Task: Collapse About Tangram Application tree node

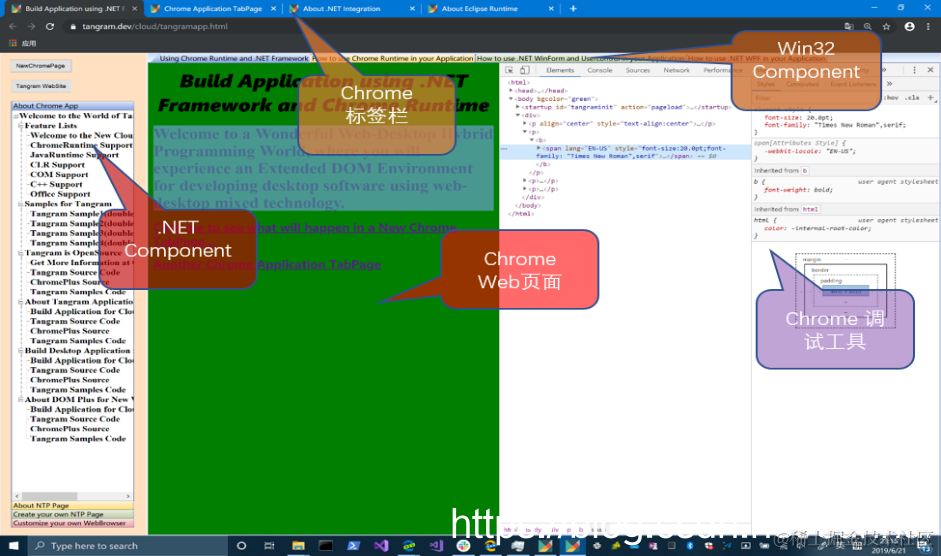Action: [21, 301]
